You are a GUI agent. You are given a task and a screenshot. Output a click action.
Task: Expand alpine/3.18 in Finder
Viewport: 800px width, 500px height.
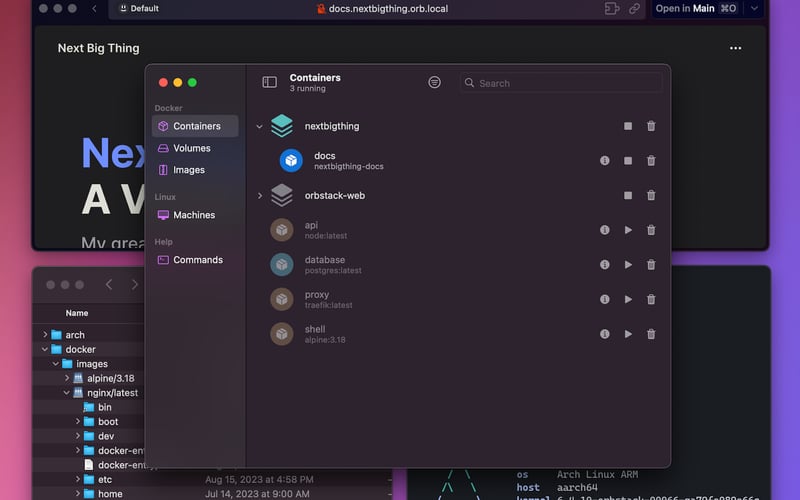point(67,378)
